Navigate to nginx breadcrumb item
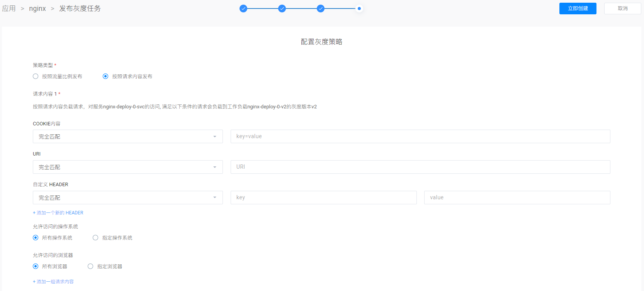This screenshot has width=644, height=291. (37, 9)
